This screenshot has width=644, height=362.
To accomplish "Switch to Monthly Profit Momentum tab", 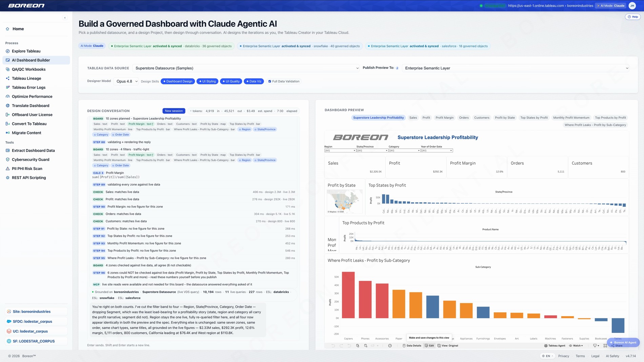I will pos(571,118).
